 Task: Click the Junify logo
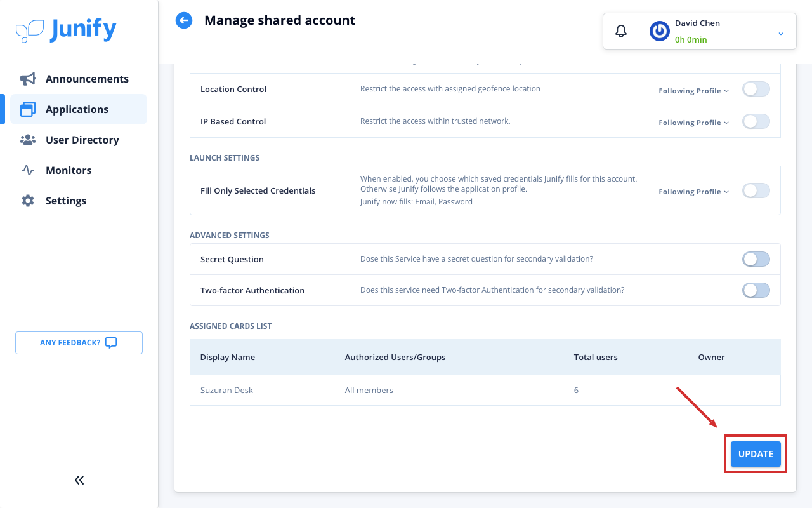(x=66, y=30)
